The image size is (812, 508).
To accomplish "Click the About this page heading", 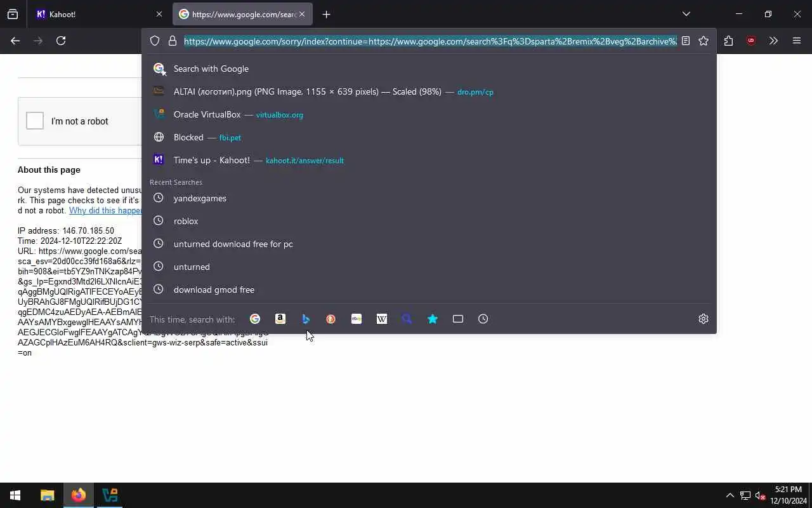I will click(49, 170).
